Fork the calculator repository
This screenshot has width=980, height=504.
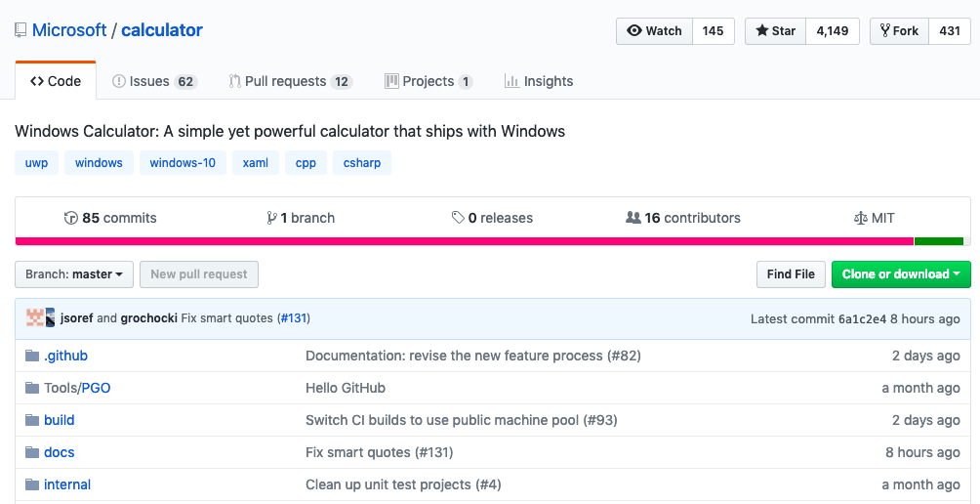(898, 31)
